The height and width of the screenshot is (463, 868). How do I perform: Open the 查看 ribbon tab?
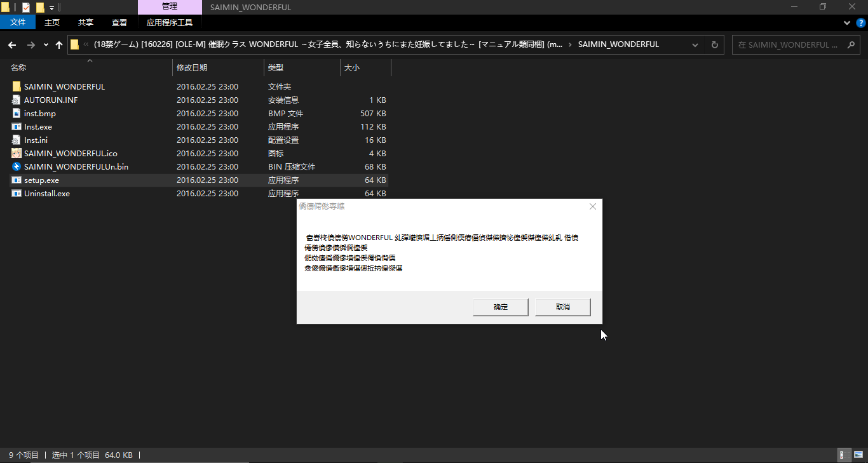tap(119, 23)
